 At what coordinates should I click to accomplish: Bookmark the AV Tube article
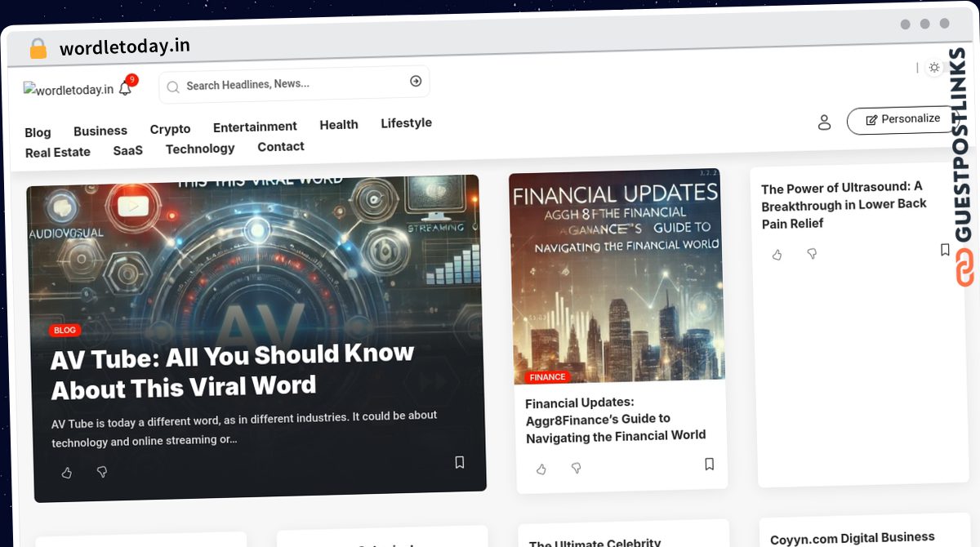[x=460, y=462]
